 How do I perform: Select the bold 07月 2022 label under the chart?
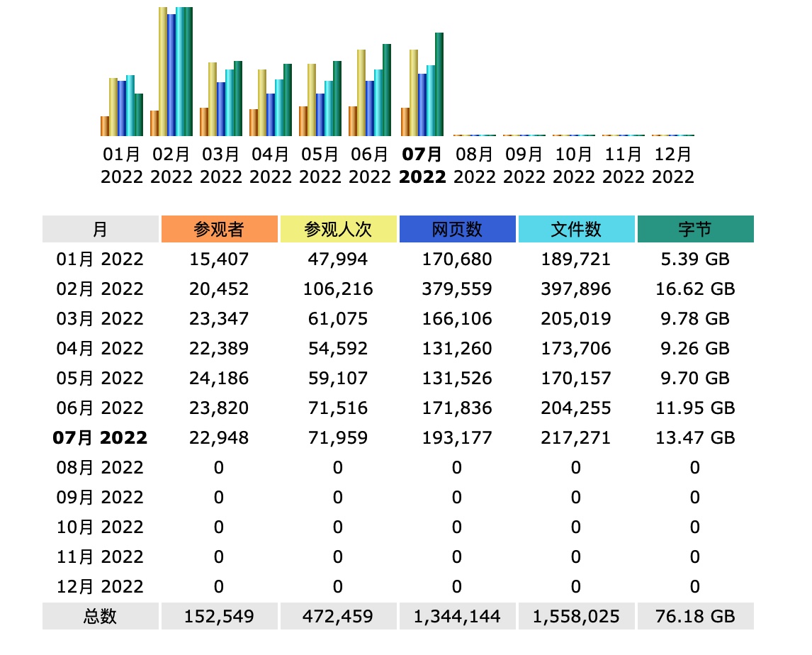click(422, 165)
